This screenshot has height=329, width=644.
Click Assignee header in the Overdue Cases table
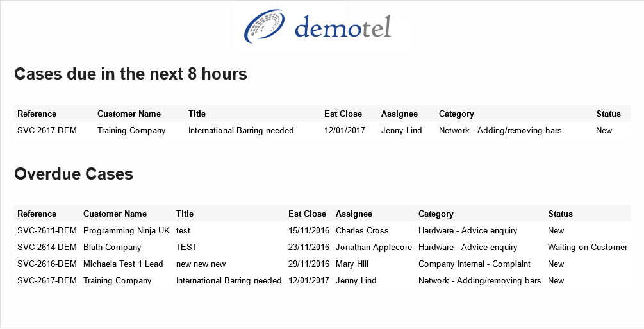tap(354, 214)
